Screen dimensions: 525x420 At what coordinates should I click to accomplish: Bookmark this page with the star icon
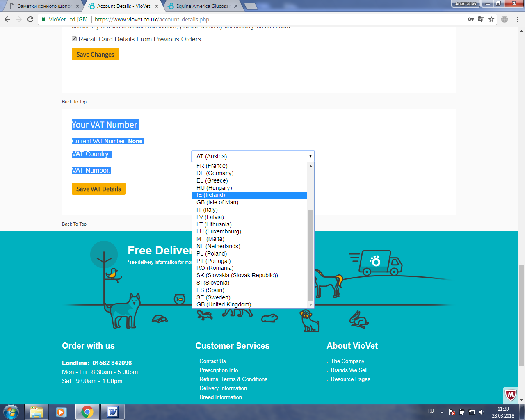point(491,19)
